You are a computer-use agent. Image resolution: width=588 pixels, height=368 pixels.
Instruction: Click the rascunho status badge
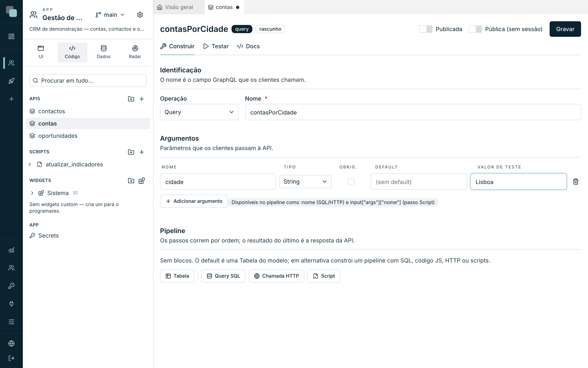coord(270,29)
